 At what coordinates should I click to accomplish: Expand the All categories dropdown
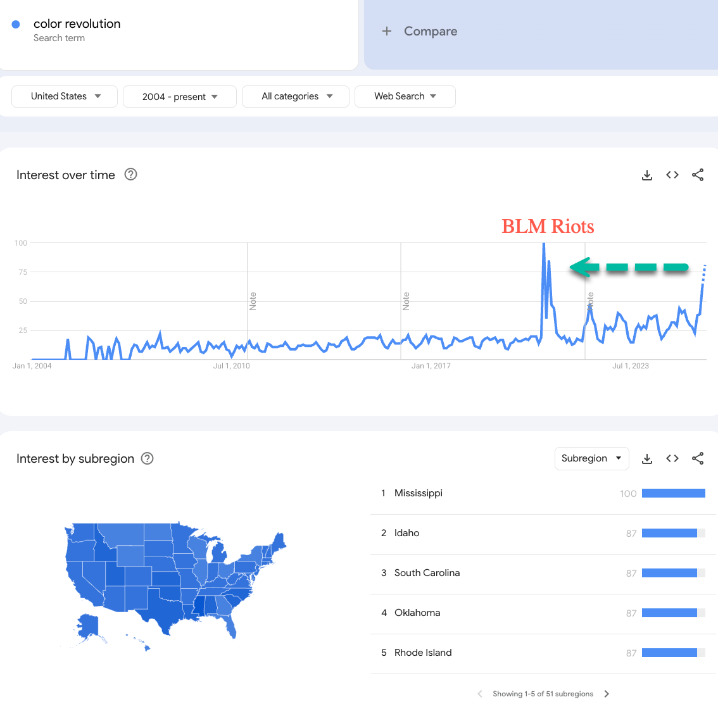coord(296,96)
